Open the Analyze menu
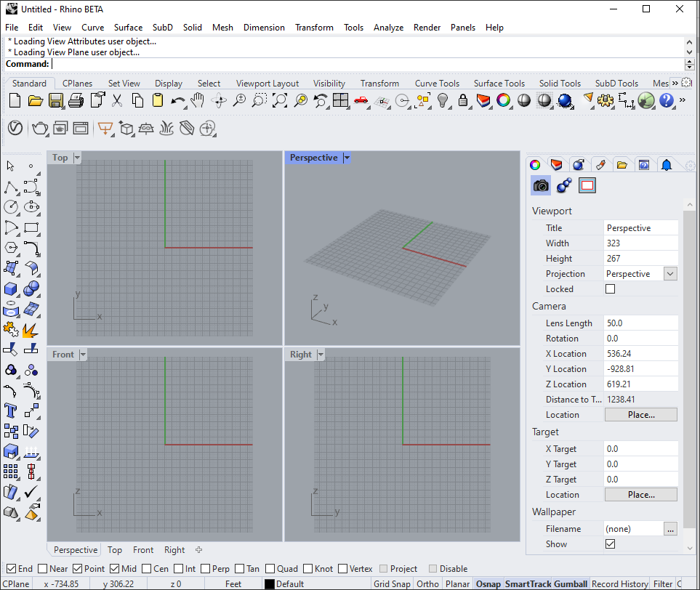700x590 pixels. point(388,27)
